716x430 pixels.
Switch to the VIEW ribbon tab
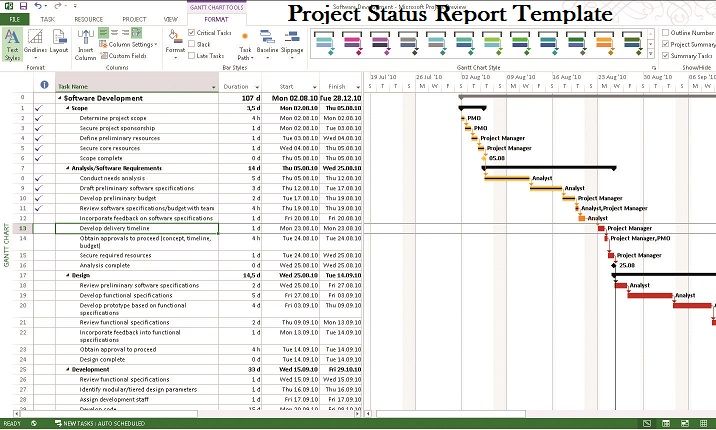[x=171, y=19]
